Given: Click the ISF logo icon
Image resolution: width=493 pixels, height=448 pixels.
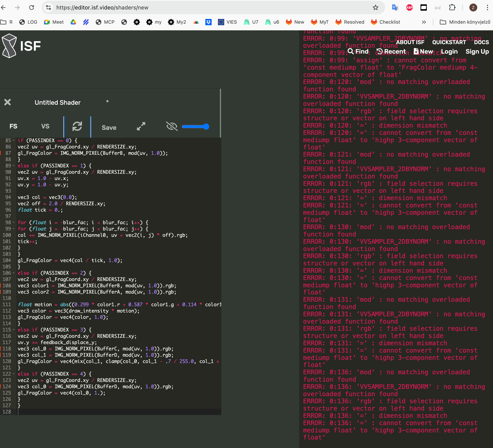Looking at the screenshot, I should tap(9, 46).
